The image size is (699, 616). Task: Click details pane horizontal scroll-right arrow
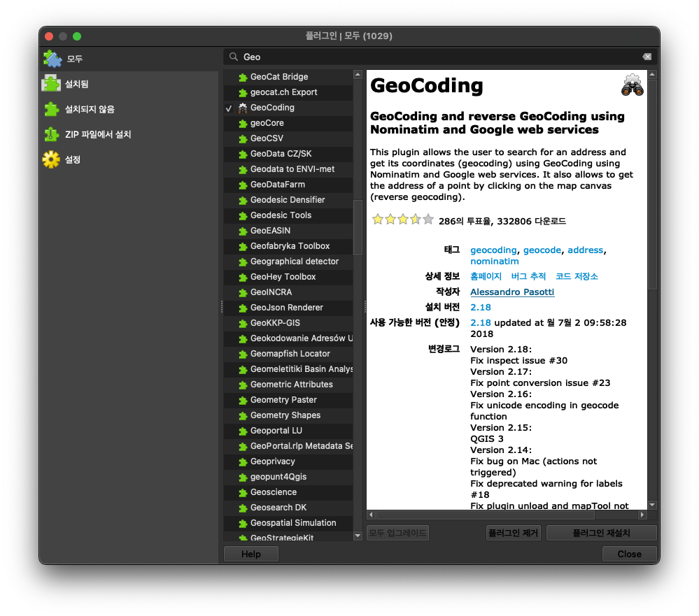pos(642,515)
